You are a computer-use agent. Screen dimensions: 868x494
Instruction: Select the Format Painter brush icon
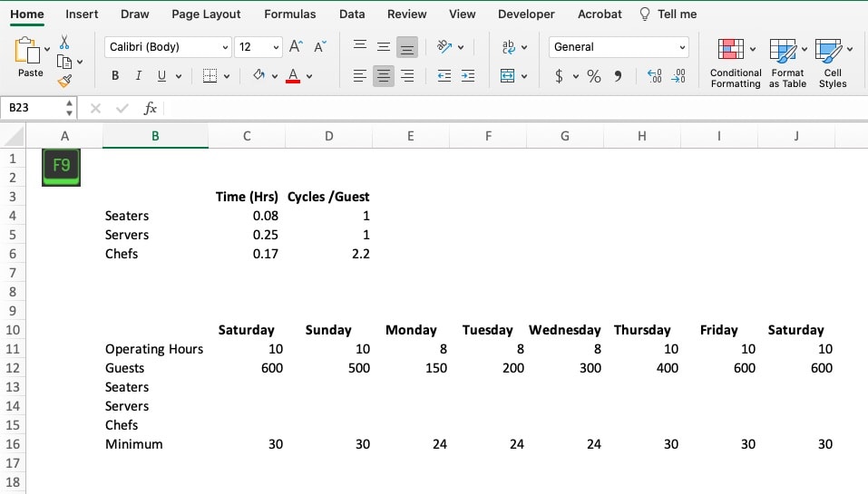click(x=64, y=82)
